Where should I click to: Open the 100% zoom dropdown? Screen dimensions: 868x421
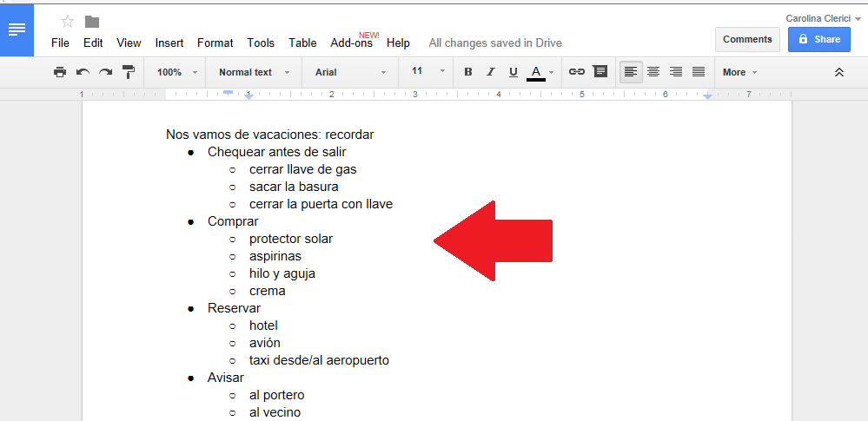point(177,72)
